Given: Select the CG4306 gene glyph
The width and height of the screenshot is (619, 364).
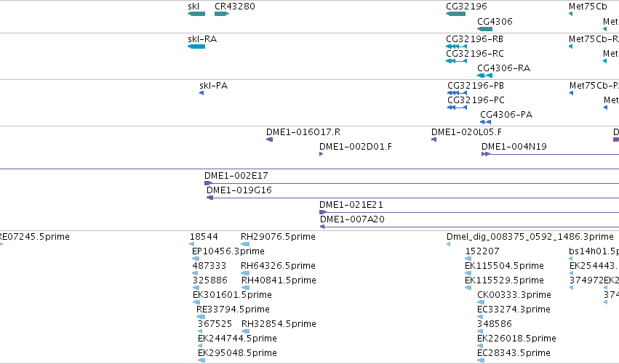Looking at the screenshot, I should (x=484, y=29).
